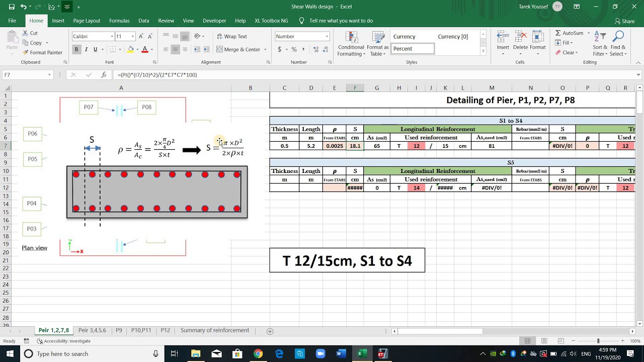The height and width of the screenshot is (362, 644).
Task: Apply Comma Style number format
Action: [302, 49]
